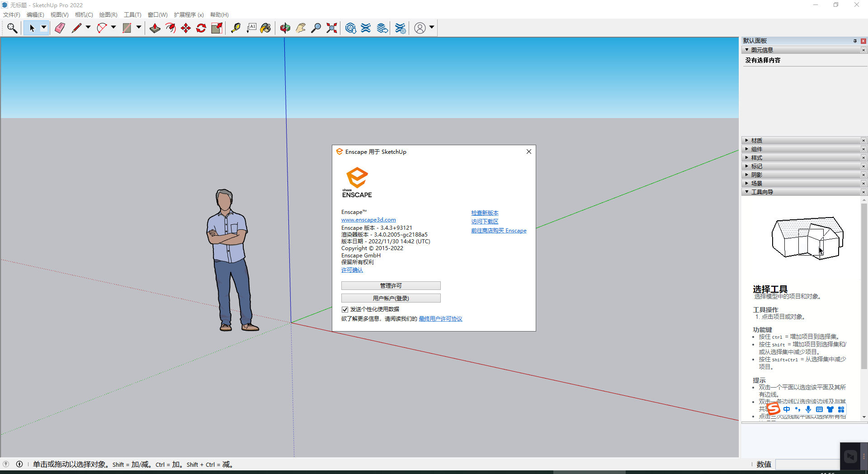Close the Enscape 用于 SketchUp dialog
The image size is (868, 474).
tap(528, 152)
